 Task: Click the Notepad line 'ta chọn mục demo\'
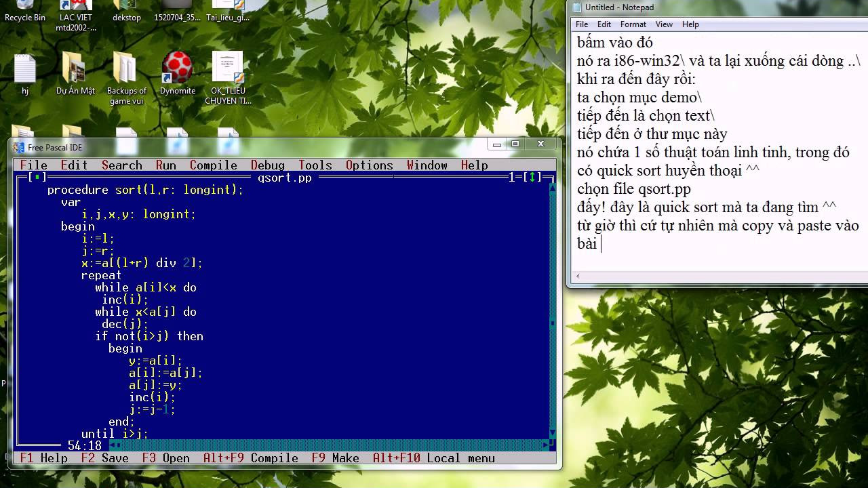click(x=639, y=98)
